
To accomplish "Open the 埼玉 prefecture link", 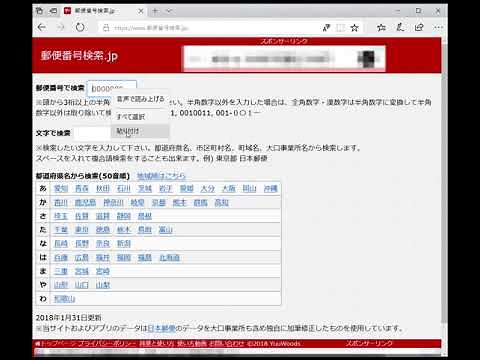I will 61,216.
